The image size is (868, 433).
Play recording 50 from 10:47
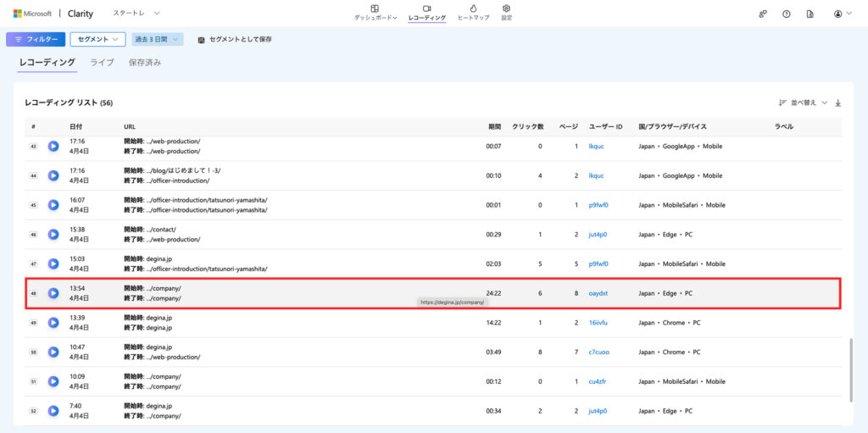coord(53,352)
